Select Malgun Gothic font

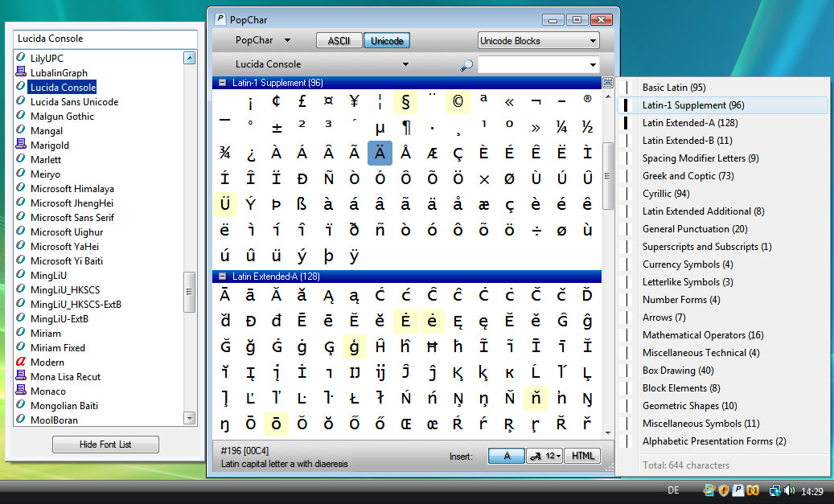click(x=62, y=117)
